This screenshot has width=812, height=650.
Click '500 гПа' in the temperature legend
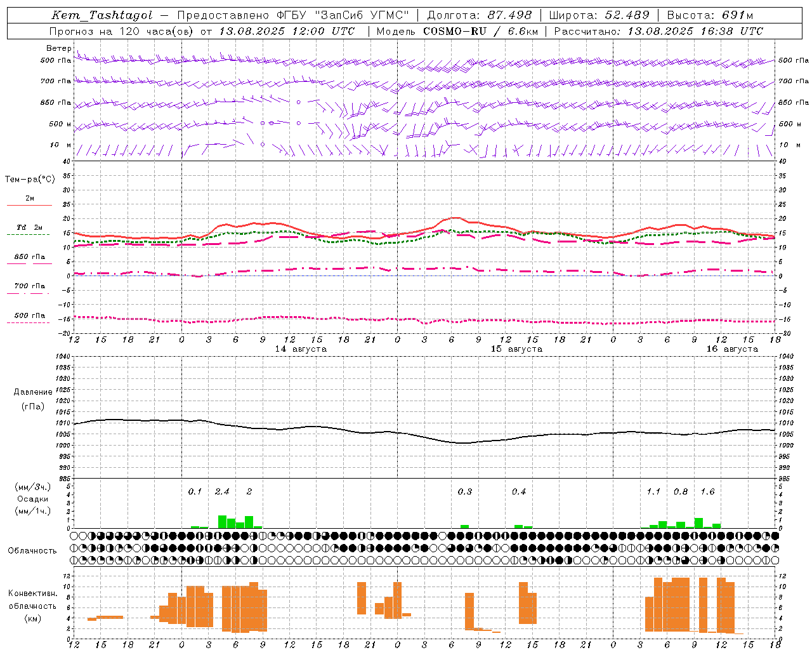click(x=30, y=315)
